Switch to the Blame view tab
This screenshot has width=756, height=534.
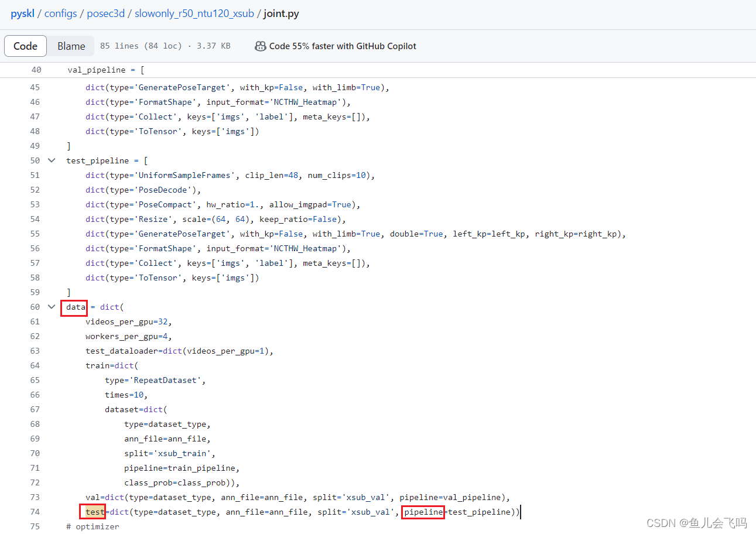[71, 46]
